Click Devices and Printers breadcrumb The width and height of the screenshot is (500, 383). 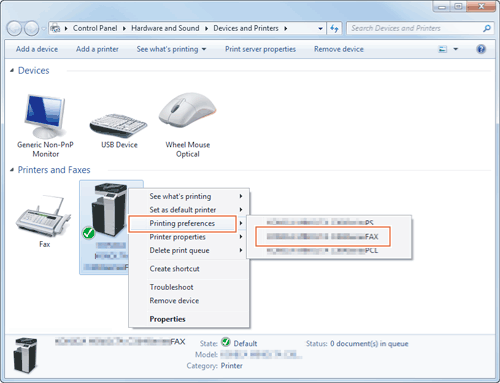[x=246, y=29]
